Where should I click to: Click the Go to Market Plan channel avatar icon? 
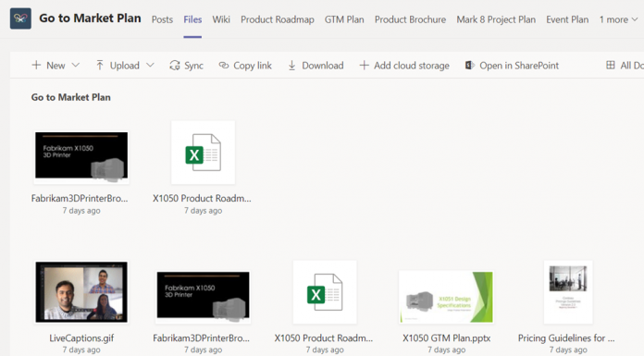coord(20,18)
